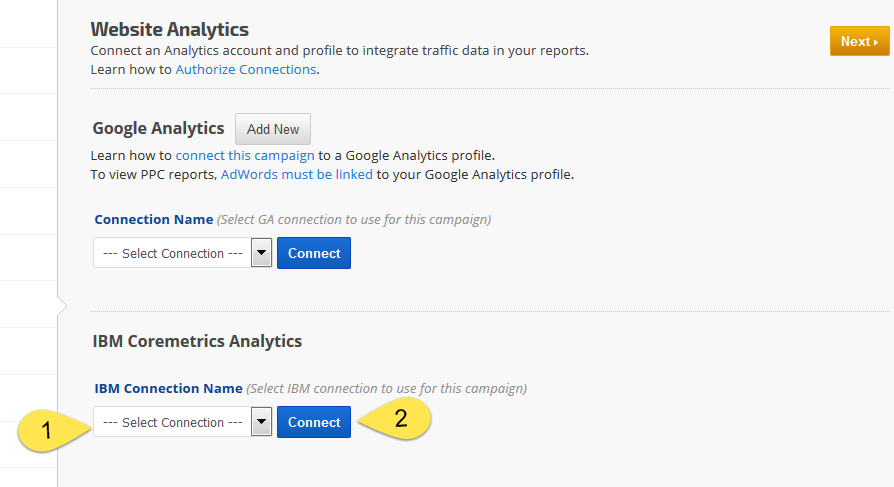Click the Website Analytics heading
The image size is (894, 487).
169,30
